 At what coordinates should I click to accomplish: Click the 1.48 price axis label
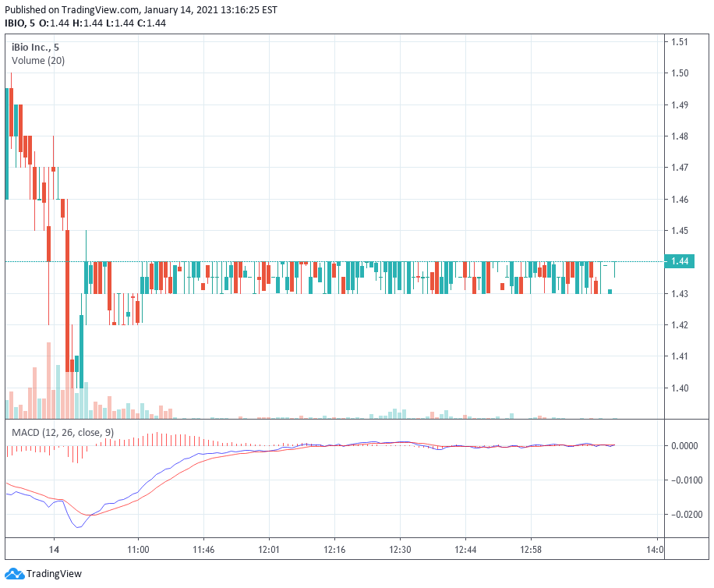click(680, 136)
